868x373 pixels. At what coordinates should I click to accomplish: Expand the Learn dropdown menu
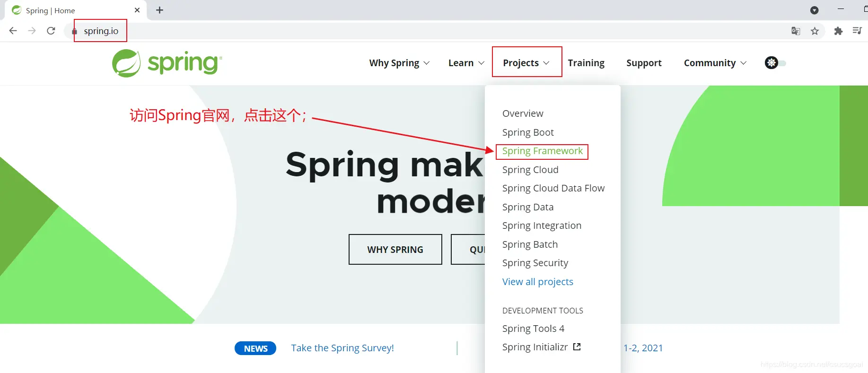(466, 63)
